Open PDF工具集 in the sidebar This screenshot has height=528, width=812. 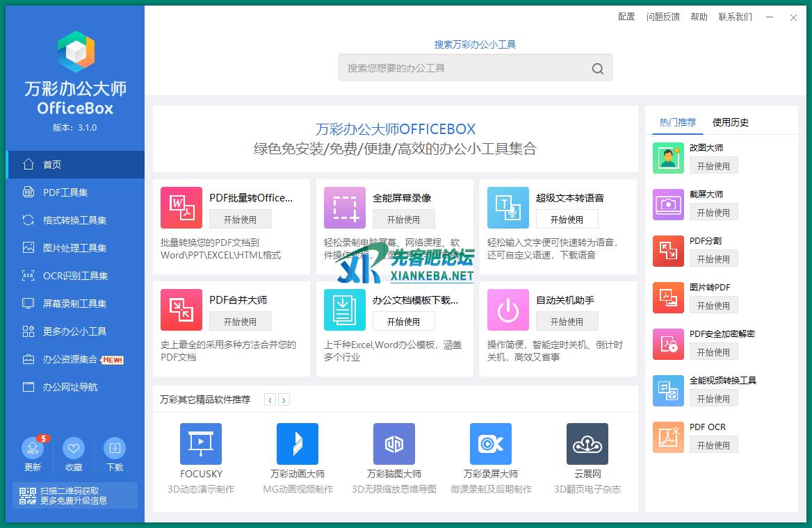[x=65, y=192]
